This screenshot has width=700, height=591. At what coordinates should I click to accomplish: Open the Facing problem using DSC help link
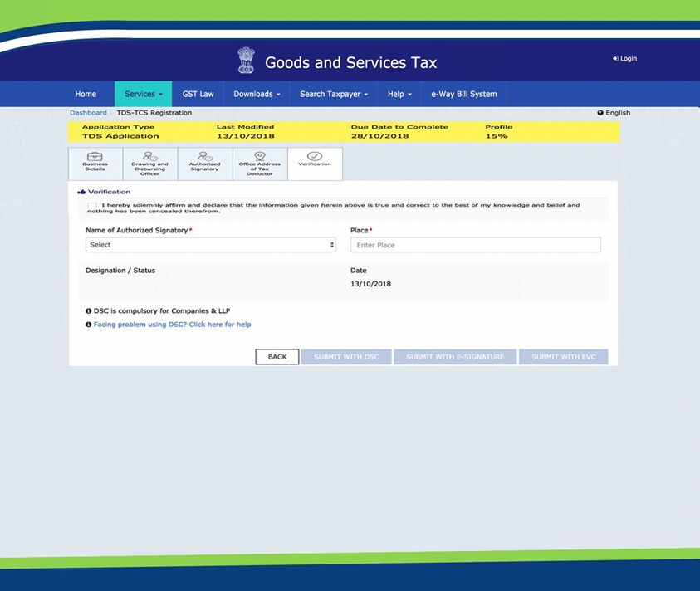coord(173,325)
